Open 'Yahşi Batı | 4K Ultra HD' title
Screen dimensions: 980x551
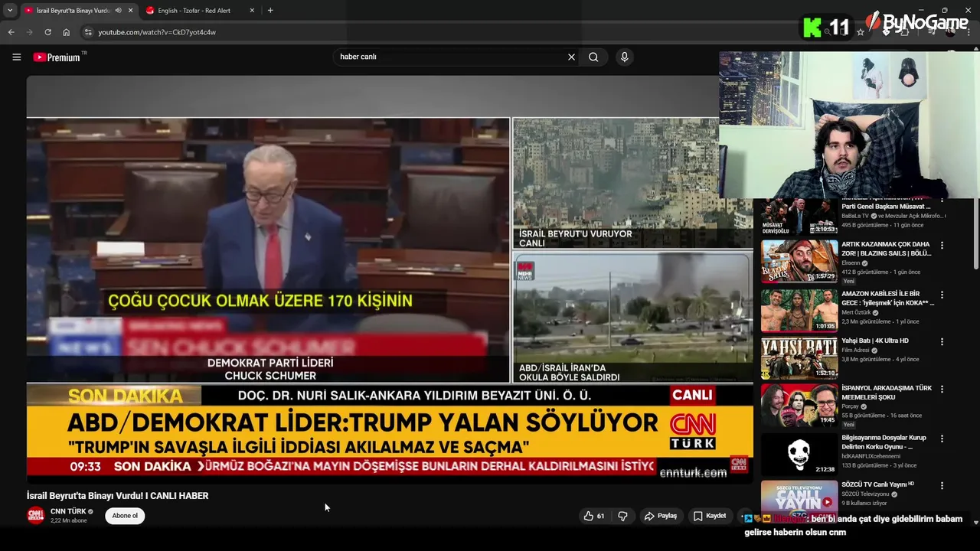(875, 341)
